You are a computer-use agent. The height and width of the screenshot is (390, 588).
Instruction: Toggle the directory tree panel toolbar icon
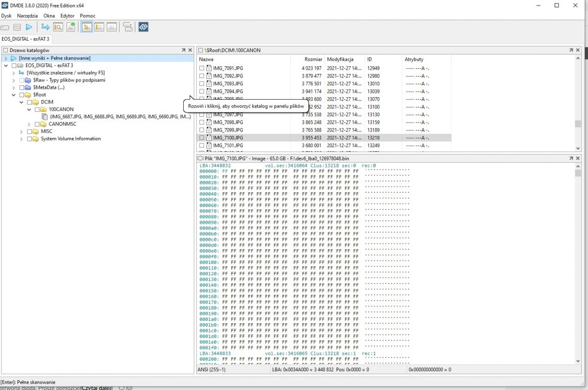point(87,27)
